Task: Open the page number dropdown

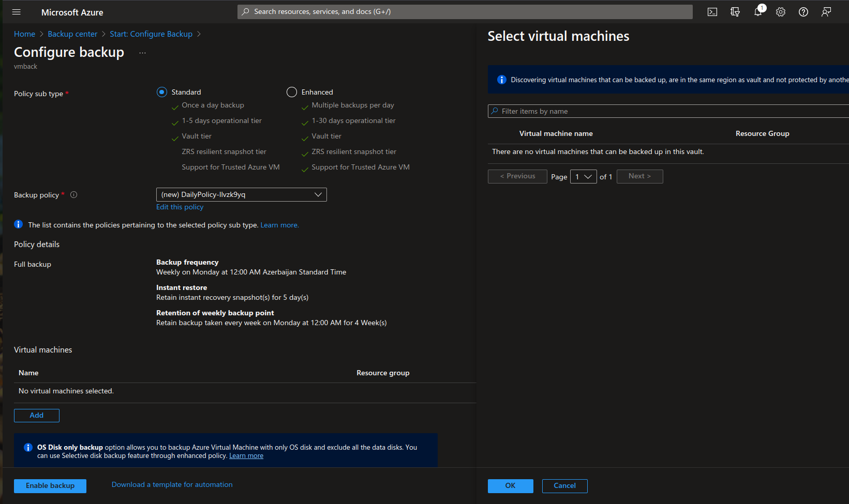Action: pyautogui.click(x=583, y=176)
